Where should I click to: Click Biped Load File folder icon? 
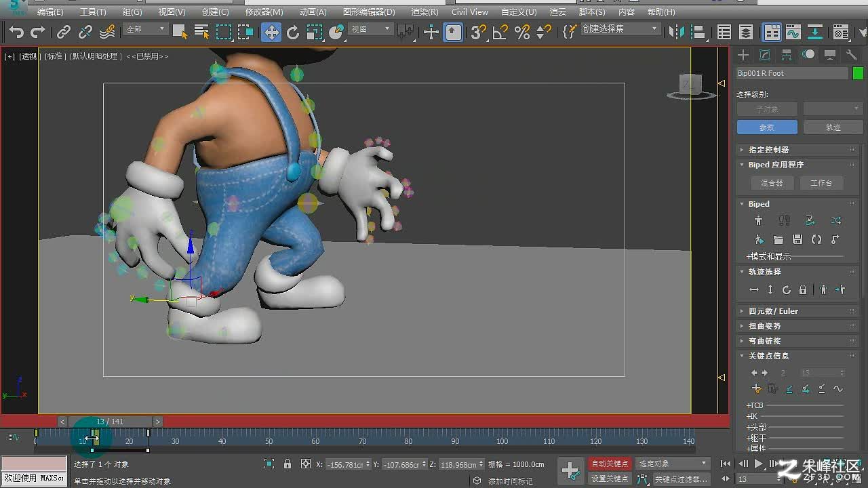[x=778, y=240]
